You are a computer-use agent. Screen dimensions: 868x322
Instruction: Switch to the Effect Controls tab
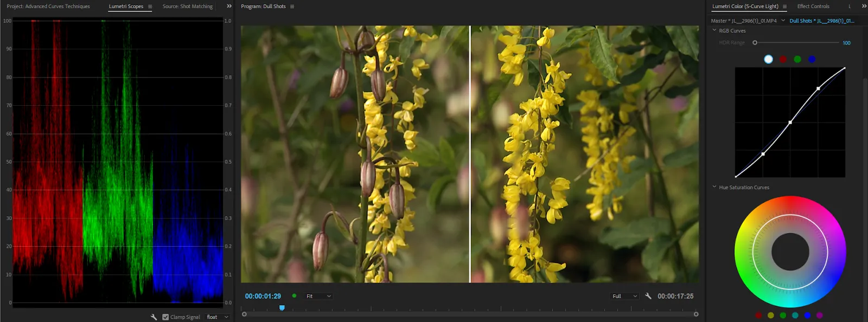click(813, 7)
